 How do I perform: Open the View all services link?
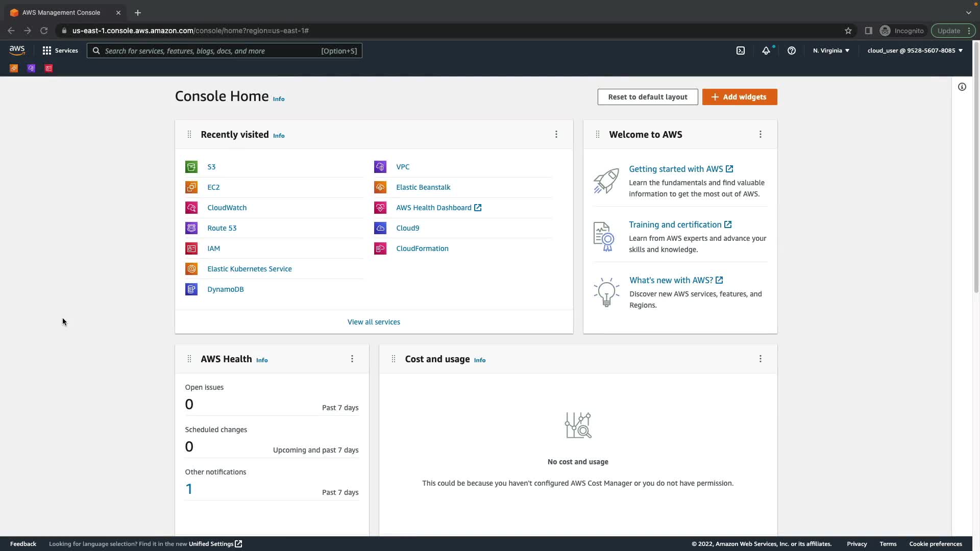[x=374, y=322]
